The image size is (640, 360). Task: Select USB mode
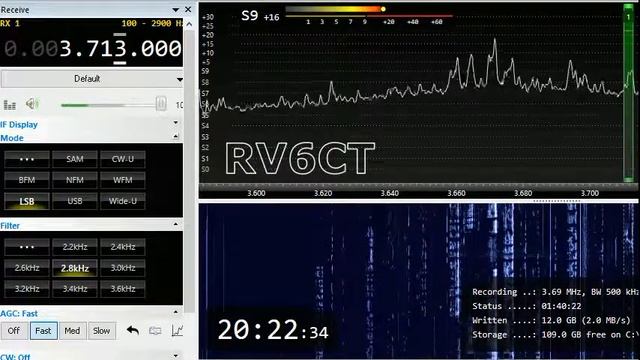pyautogui.click(x=75, y=201)
